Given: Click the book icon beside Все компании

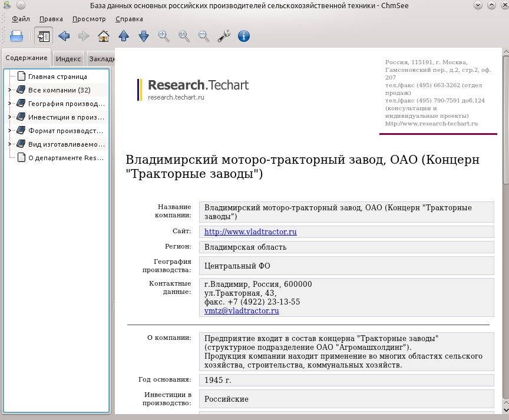Looking at the screenshot, I should (x=21, y=90).
